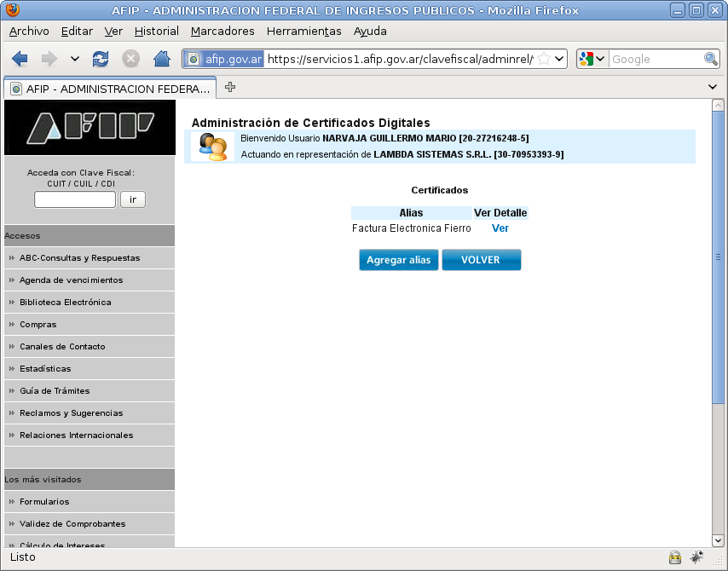Select the 'Factura Electronica Fierro' alias text
The height and width of the screenshot is (571, 728).
(x=412, y=228)
